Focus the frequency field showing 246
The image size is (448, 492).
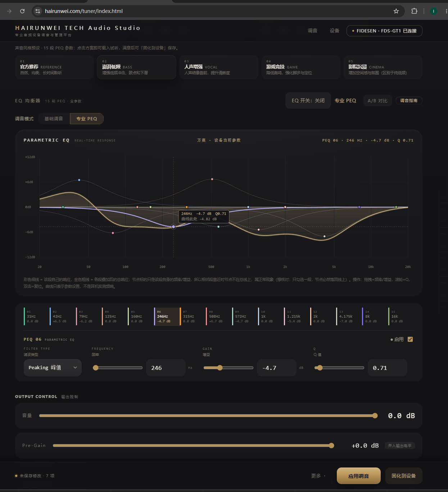166,368
